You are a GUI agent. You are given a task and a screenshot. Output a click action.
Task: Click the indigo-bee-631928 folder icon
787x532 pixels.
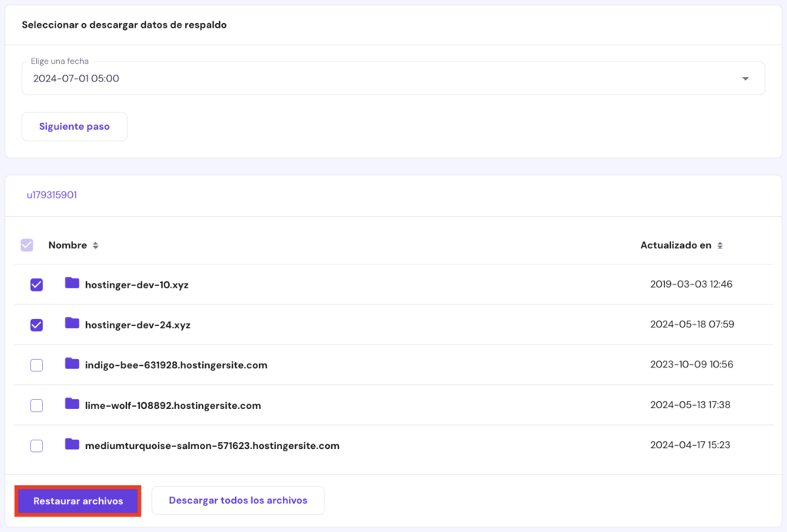pos(71,365)
